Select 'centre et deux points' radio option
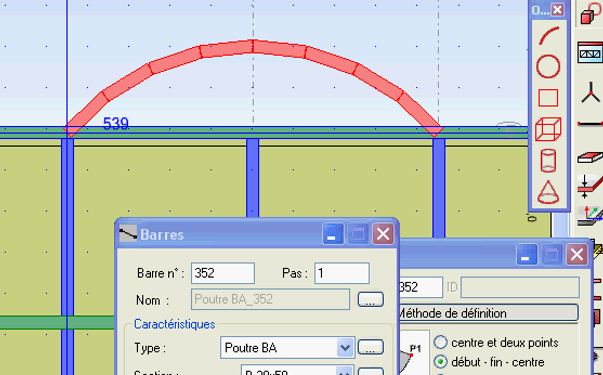 coord(441,342)
